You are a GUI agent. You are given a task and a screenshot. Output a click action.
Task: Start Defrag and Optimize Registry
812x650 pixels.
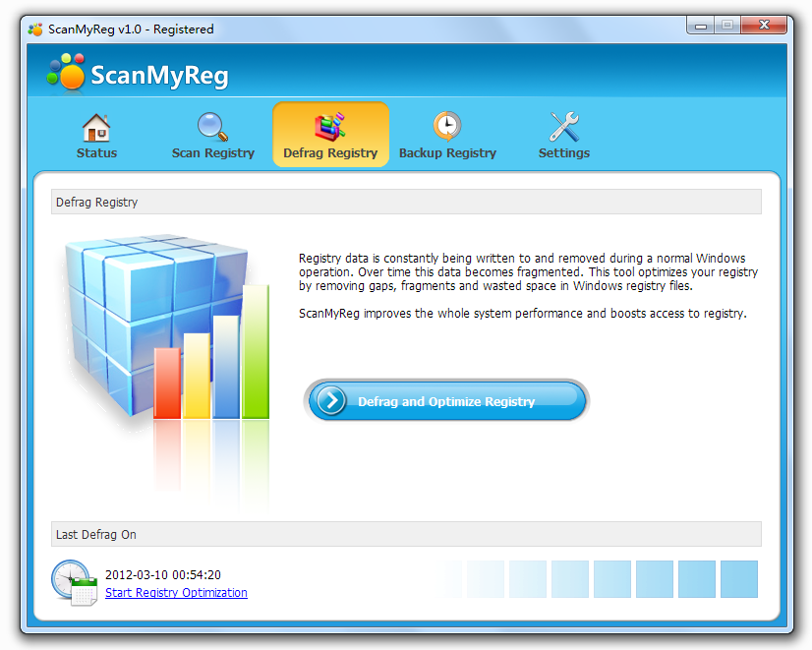[447, 401]
